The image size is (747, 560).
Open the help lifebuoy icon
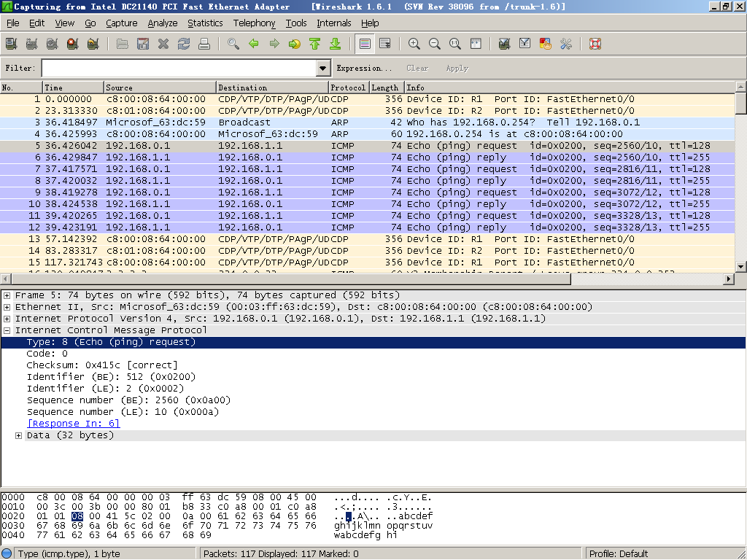[x=595, y=44]
